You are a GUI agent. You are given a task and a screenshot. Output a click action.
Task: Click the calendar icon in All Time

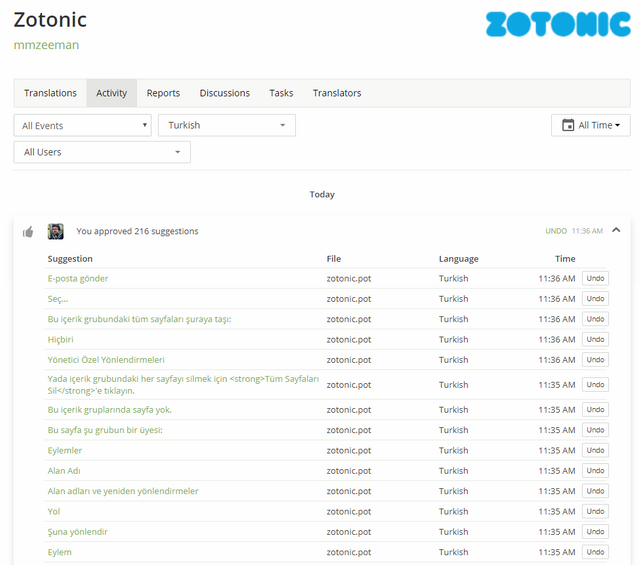(x=568, y=125)
